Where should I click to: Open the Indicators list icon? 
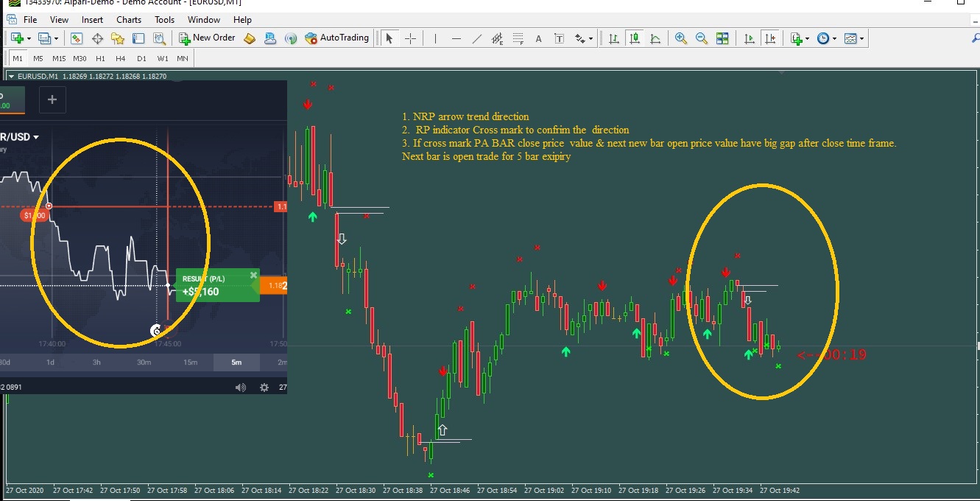point(796,38)
